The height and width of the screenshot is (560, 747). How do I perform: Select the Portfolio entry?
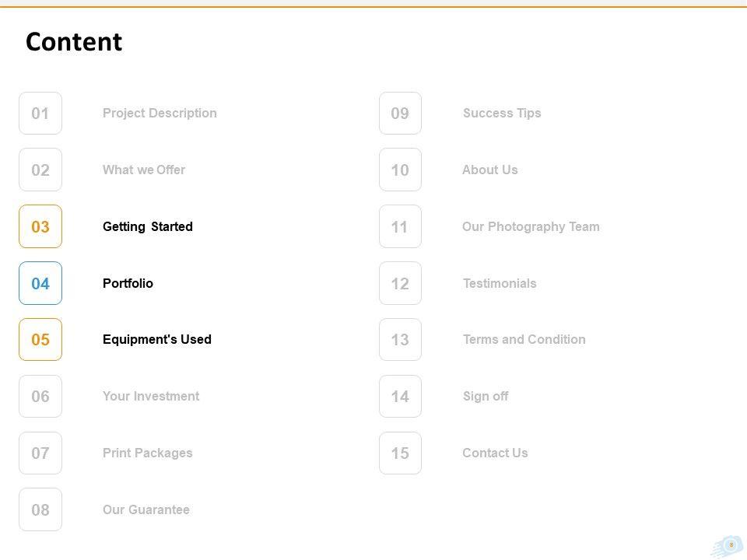(128, 283)
